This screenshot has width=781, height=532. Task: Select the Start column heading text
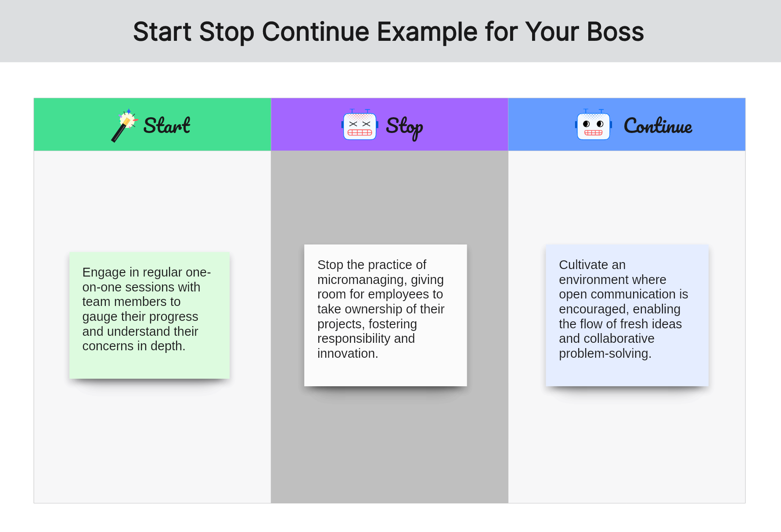pos(167,126)
